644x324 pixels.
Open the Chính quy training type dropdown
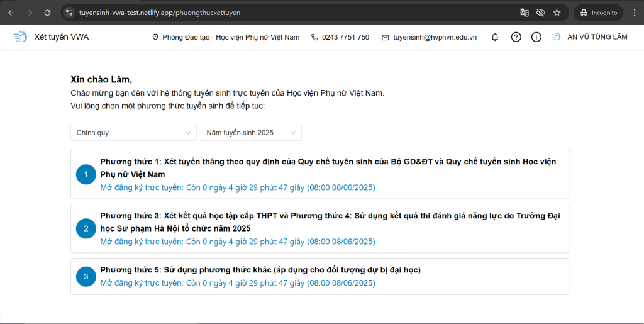click(x=133, y=133)
